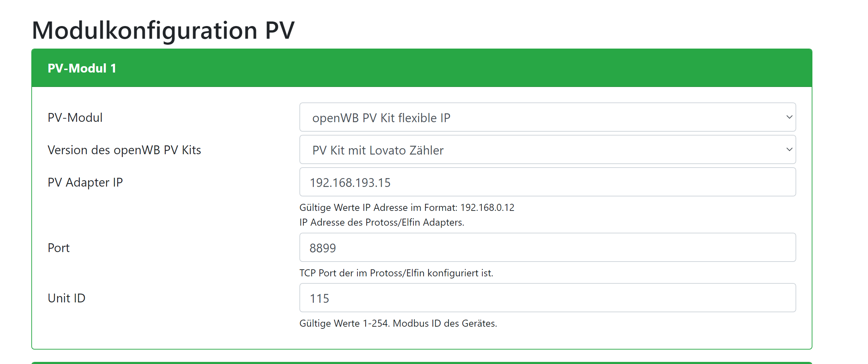Open the PV-Modul dropdown
Screen dimensions: 868x364
point(547,117)
